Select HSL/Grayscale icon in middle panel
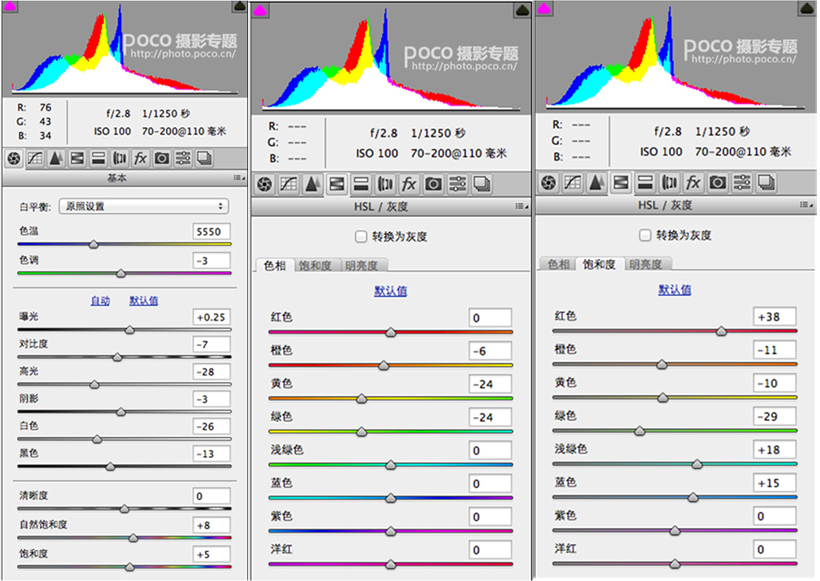 coord(337,184)
